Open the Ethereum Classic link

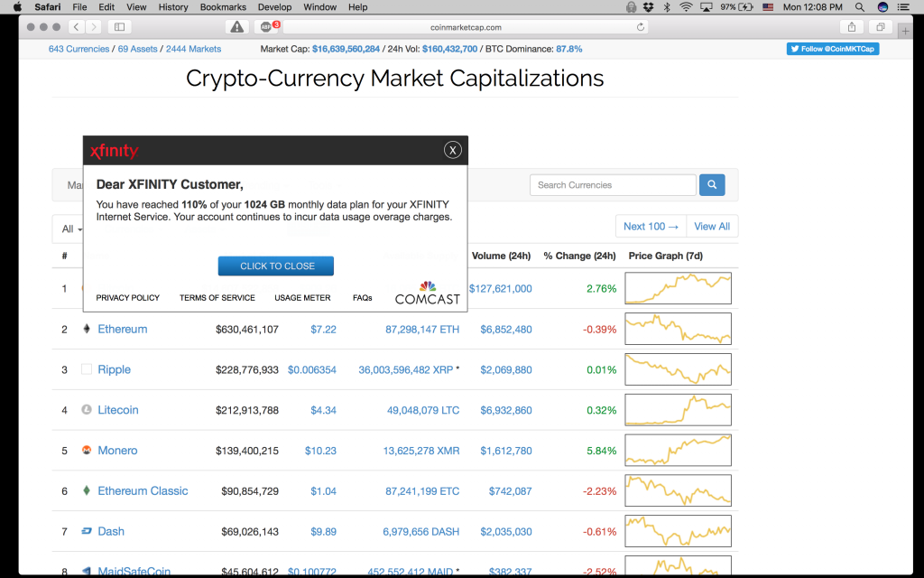[x=143, y=490]
